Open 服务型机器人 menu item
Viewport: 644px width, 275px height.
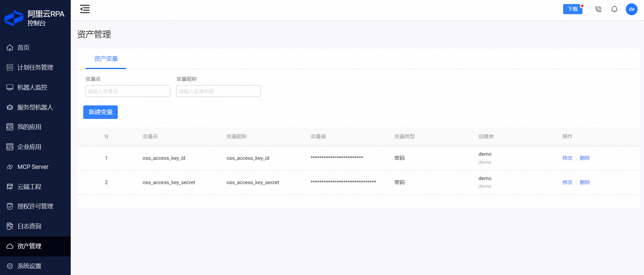coord(35,107)
